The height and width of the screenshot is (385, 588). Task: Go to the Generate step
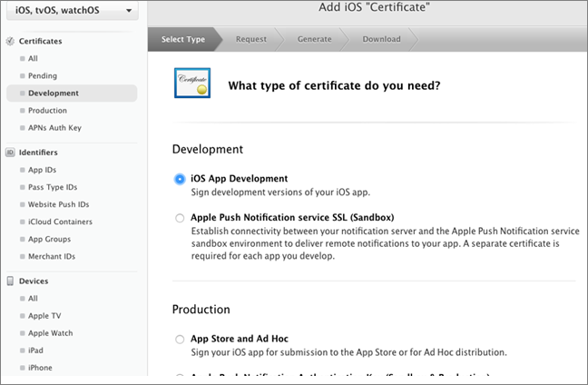click(314, 39)
